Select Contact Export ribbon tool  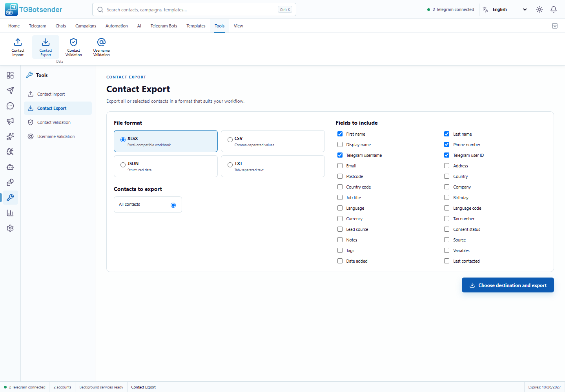pos(46,47)
